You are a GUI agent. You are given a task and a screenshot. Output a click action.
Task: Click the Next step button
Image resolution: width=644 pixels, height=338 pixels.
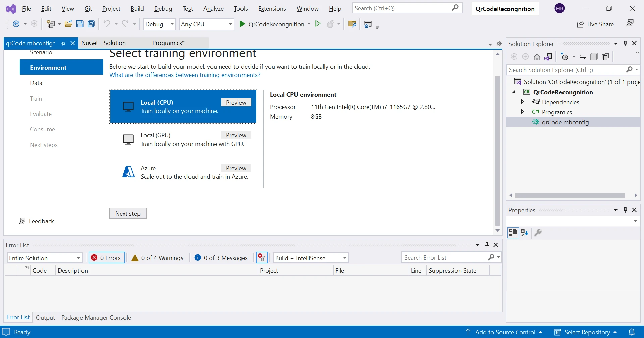128,213
